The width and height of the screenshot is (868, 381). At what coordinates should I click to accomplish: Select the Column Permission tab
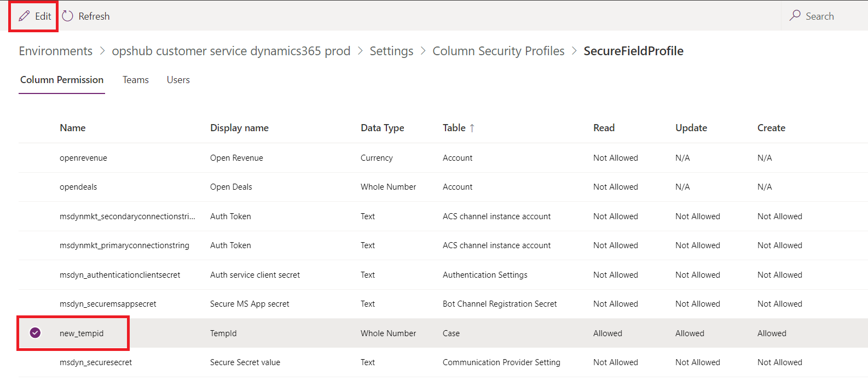pos(62,80)
